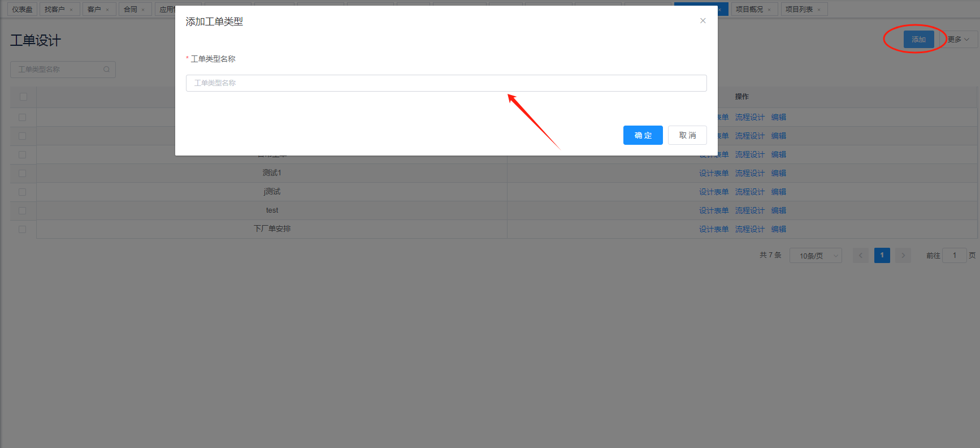The image size is (980, 448).
Task: Open the 项目概况 tab
Action: pyautogui.click(x=749, y=10)
